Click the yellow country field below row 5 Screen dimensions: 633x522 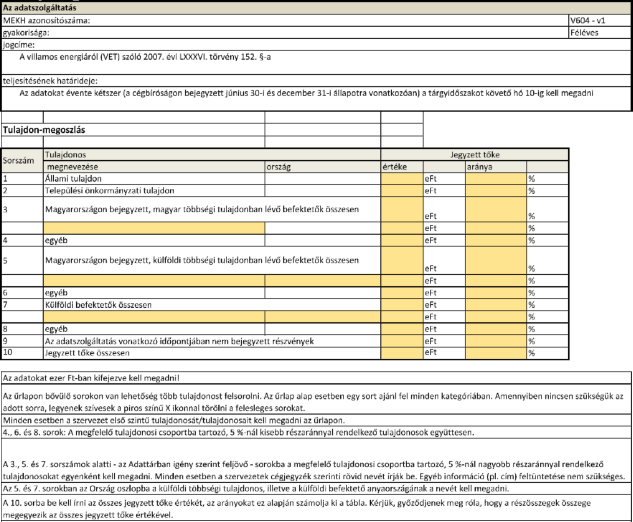point(323,281)
